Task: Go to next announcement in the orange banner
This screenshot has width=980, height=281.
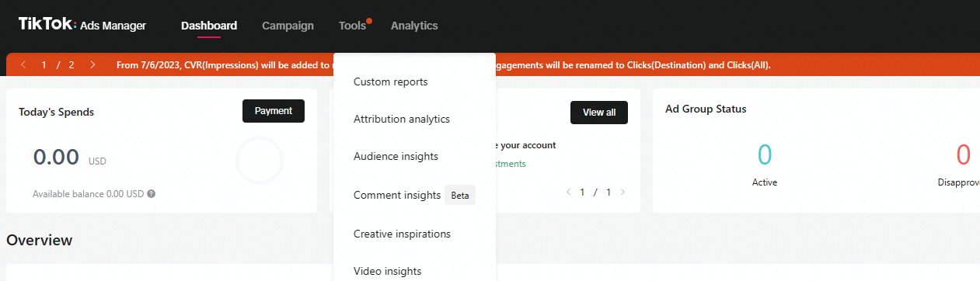Action: [x=93, y=64]
